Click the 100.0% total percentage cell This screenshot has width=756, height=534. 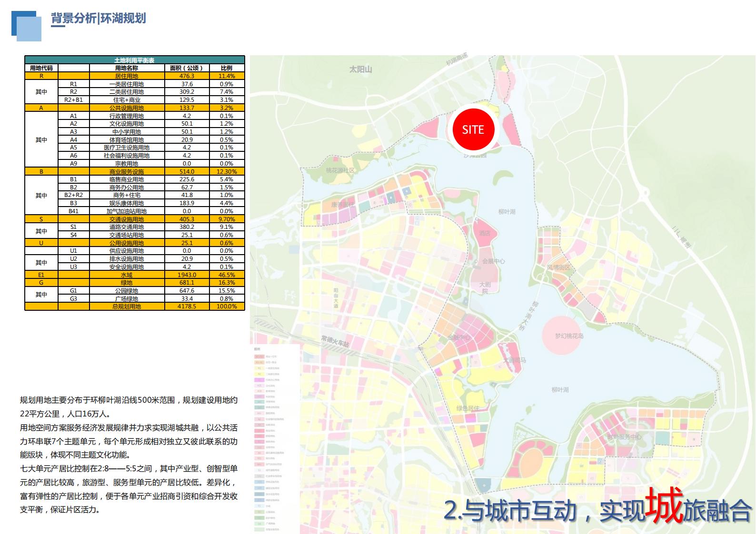227,307
